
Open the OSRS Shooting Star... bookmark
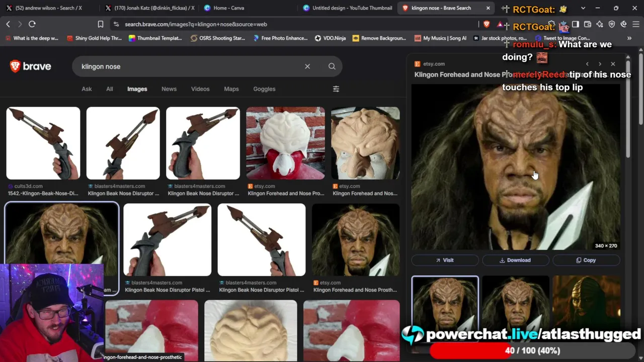point(217,38)
